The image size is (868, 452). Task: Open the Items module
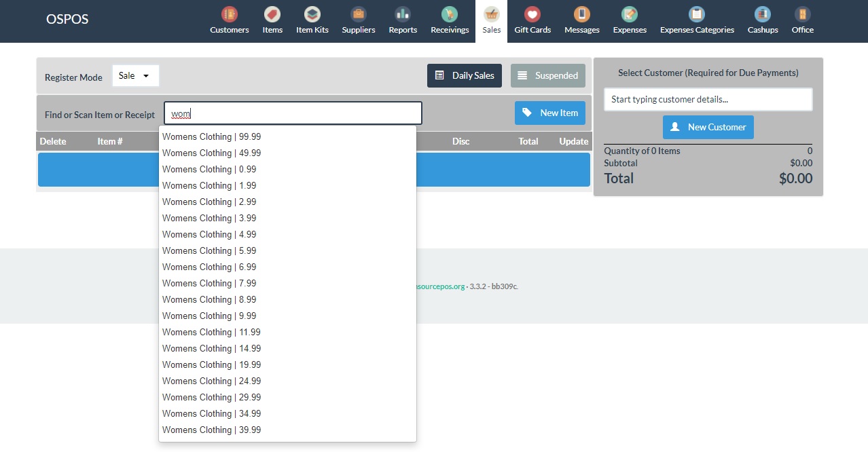[x=272, y=21]
